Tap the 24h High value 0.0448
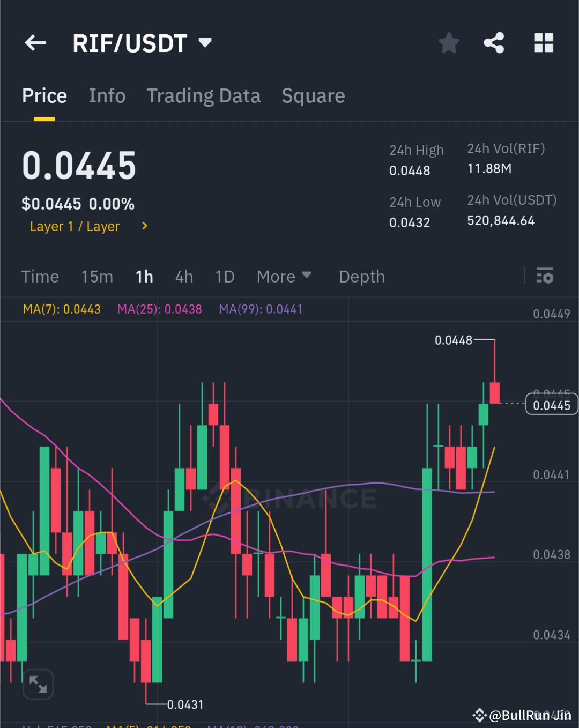Image resolution: width=579 pixels, height=728 pixels. [410, 170]
